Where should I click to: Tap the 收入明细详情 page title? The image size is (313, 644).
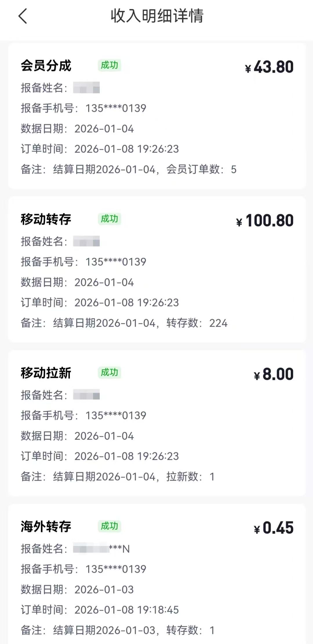coord(157,16)
